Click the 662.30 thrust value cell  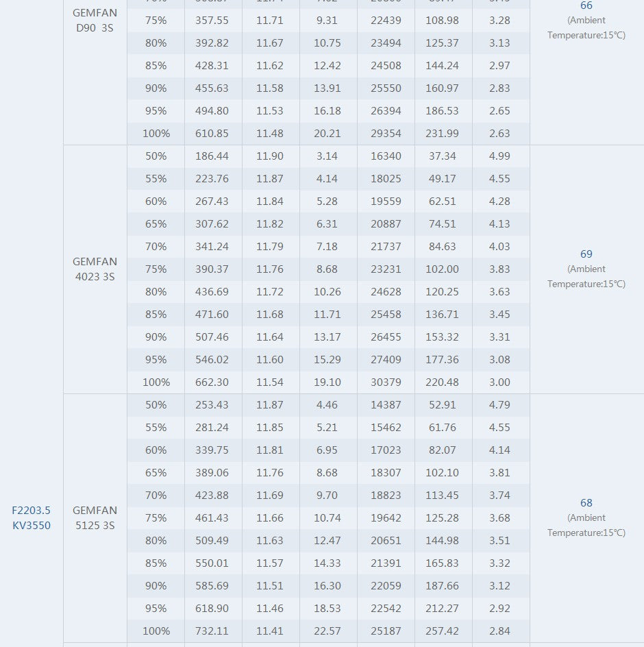[x=212, y=382]
